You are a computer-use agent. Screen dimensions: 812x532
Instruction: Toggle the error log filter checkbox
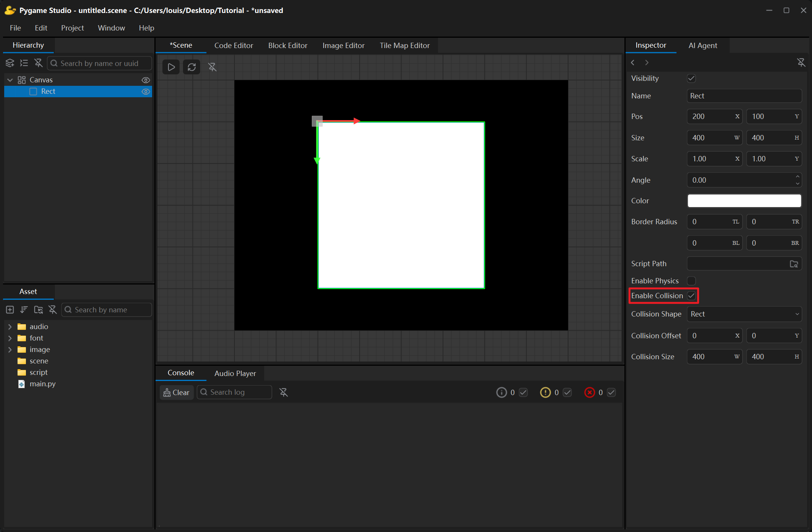tap(611, 392)
